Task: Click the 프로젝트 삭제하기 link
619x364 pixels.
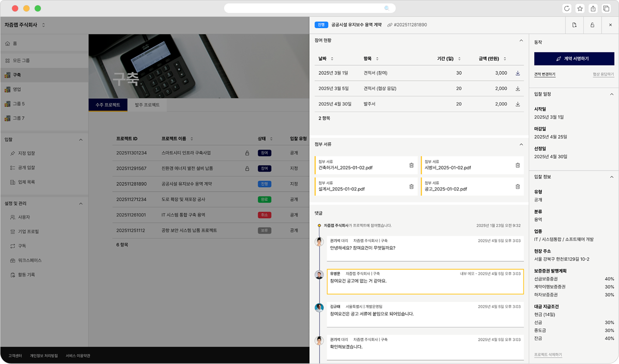Action: (x=548, y=355)
